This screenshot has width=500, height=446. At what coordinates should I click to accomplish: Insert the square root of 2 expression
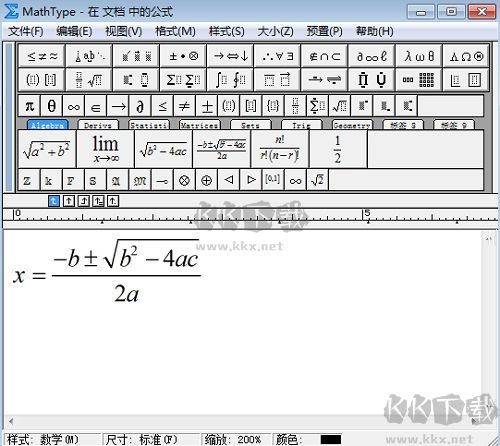(x=317, y=180)
